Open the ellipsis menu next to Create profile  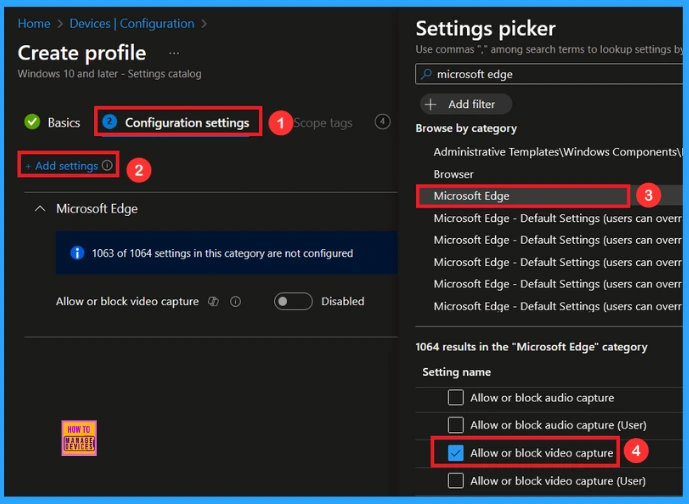[x=174, y=54]
